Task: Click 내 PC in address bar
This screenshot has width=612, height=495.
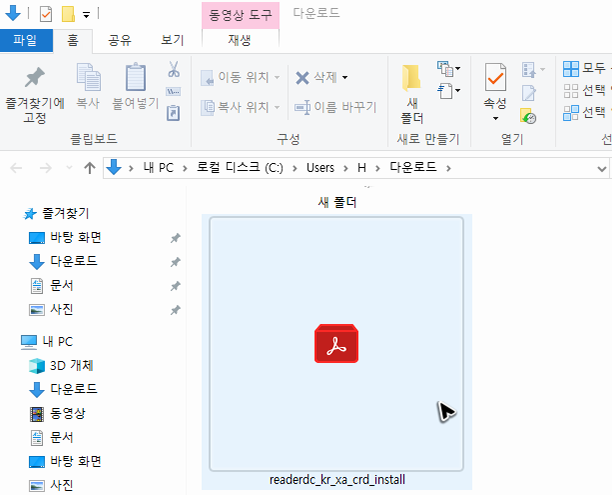Action: (158, 168)
